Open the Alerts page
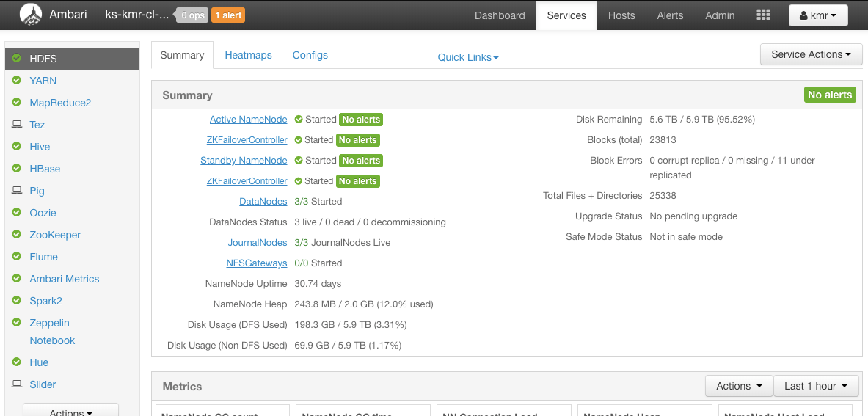This screenshot has width=868, height=416. pos(670,15)
